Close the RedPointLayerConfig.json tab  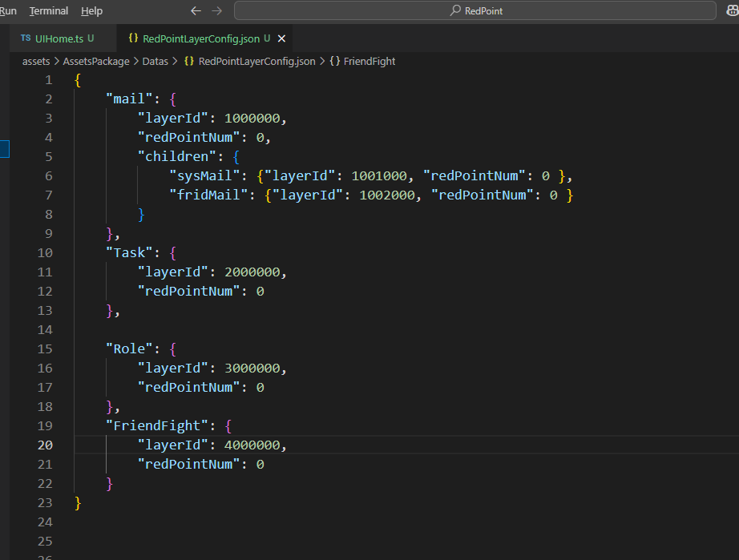point(281,38)
